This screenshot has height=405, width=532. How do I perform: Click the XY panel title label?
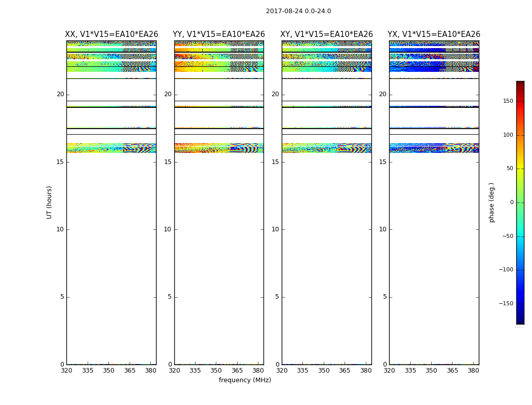tap(327, 34)
